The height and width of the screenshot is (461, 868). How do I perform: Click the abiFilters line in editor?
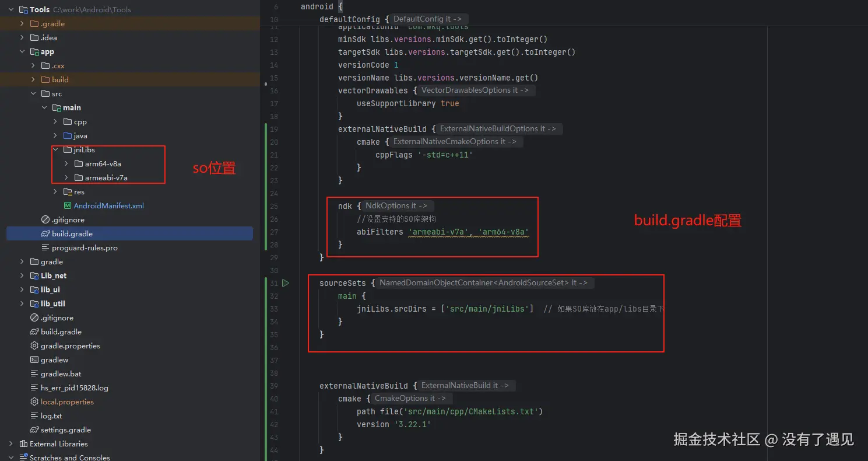coord(442,232)
